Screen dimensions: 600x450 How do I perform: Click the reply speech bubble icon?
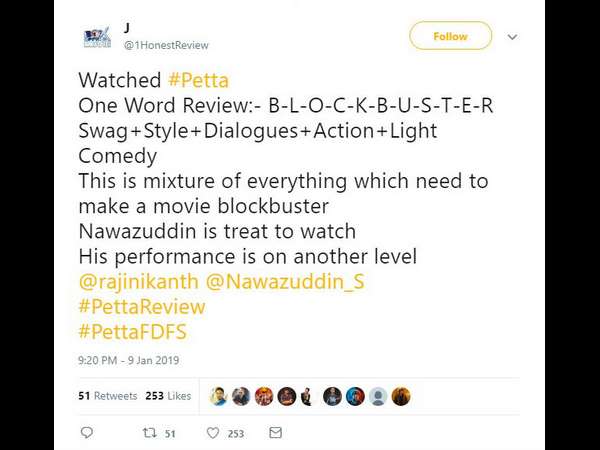click(87, 433)
